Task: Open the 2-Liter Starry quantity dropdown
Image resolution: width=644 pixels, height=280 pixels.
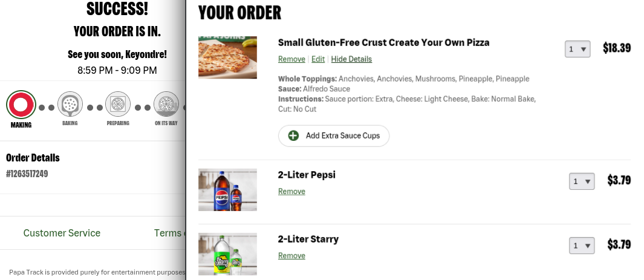Action: [x=581, y=246]
